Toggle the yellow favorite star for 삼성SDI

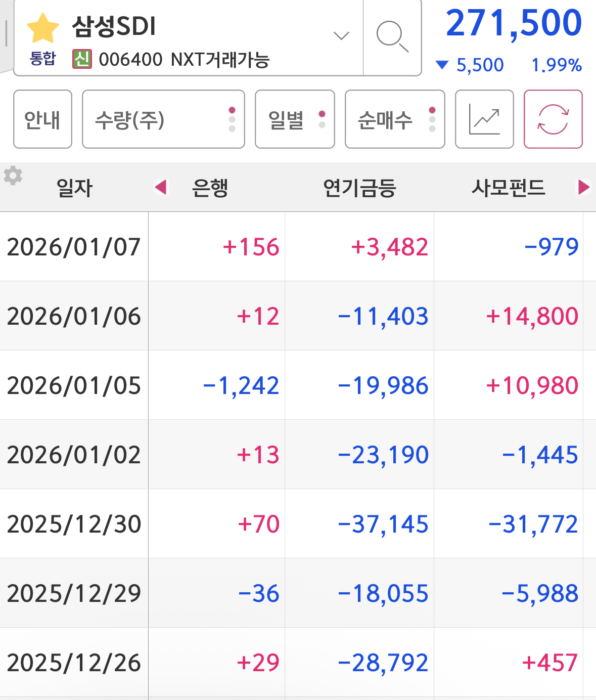42,28
